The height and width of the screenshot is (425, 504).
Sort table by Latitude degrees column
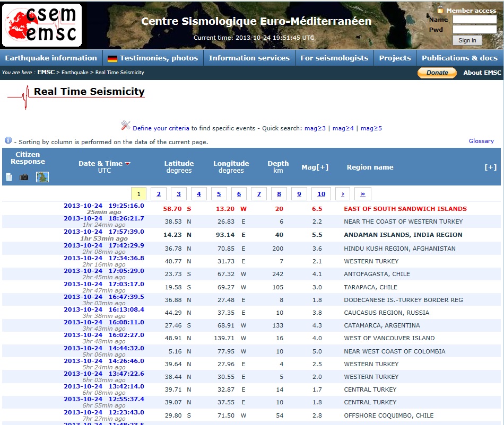pyautogui.click(x=179, y=167)
